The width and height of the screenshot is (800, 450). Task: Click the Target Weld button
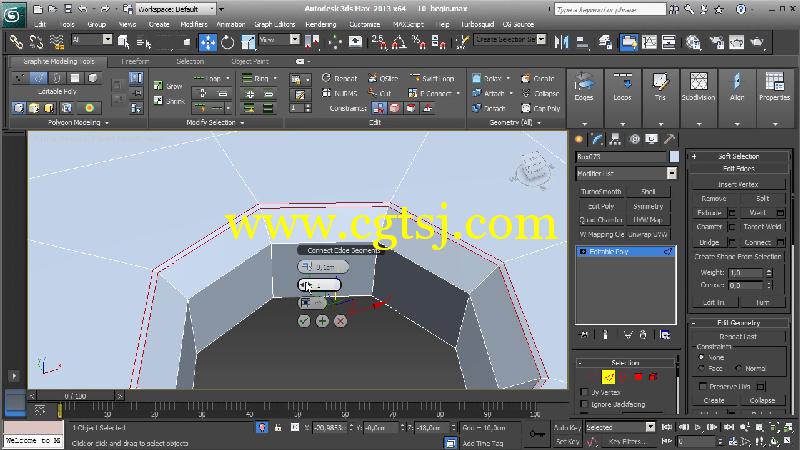(x=762, y=227)
